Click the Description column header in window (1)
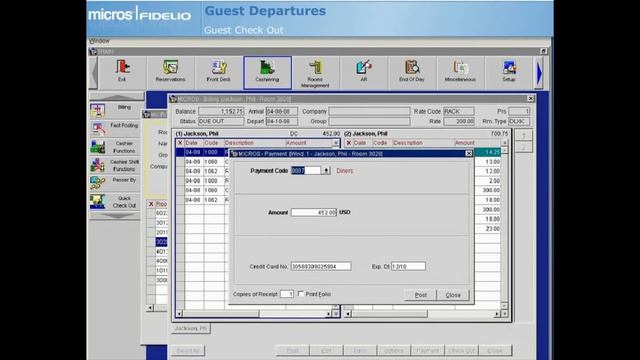This screenshot has width=640, height=360. [x=254, y=143]
